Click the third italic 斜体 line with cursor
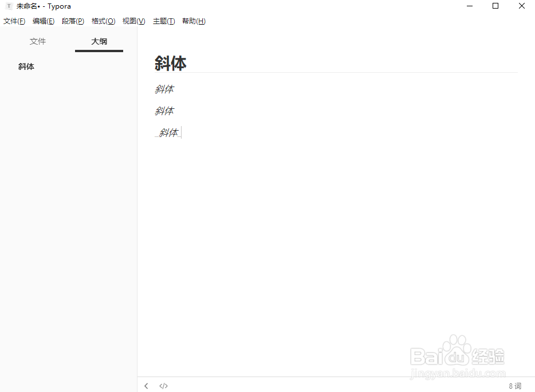The width and height of the screenshot is (535, 392). tap(168, 132)
